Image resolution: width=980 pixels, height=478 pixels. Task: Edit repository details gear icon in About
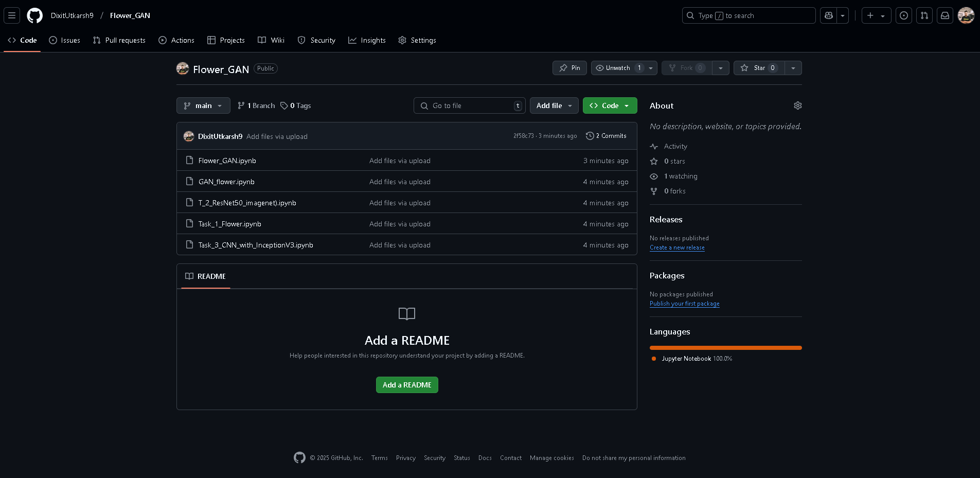797,105
